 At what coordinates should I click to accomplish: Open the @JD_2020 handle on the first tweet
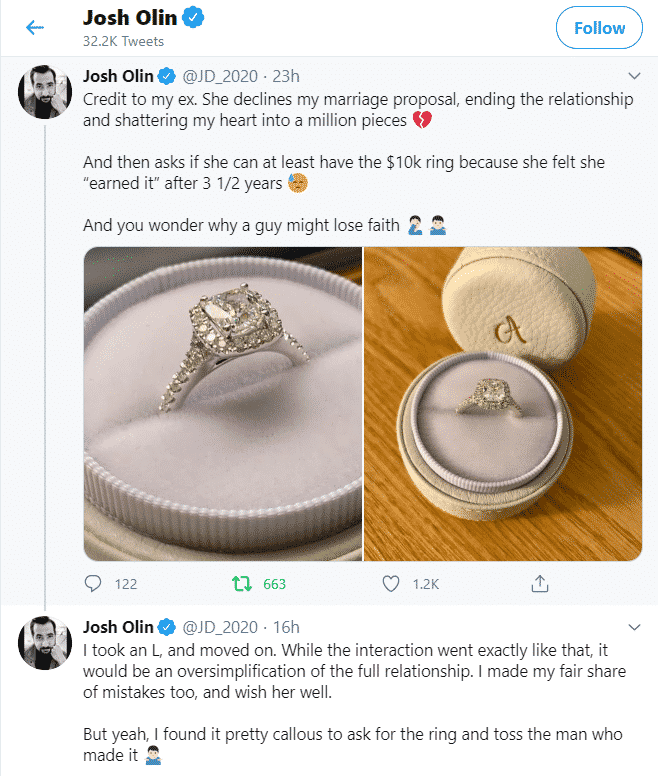[221, 76]
